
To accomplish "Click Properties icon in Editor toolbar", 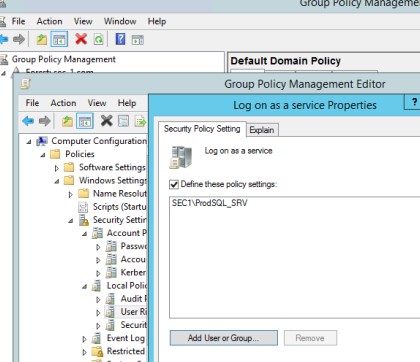I will point(124,121).
